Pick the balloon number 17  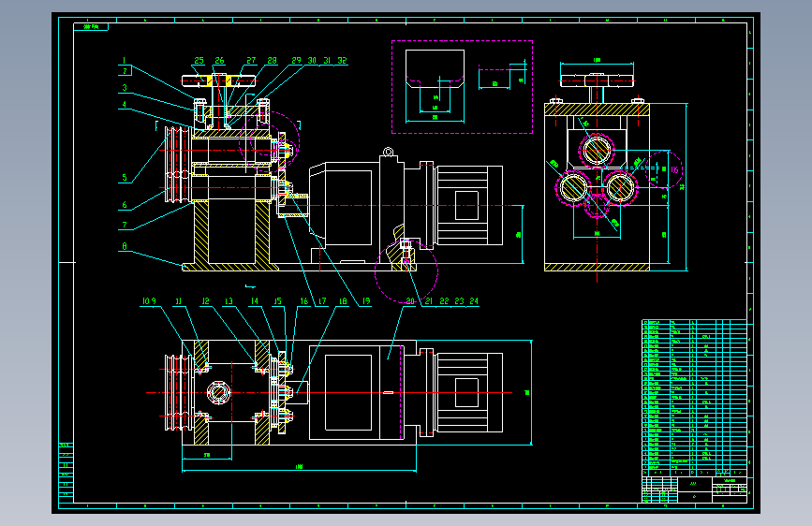[x=322, y=300]
